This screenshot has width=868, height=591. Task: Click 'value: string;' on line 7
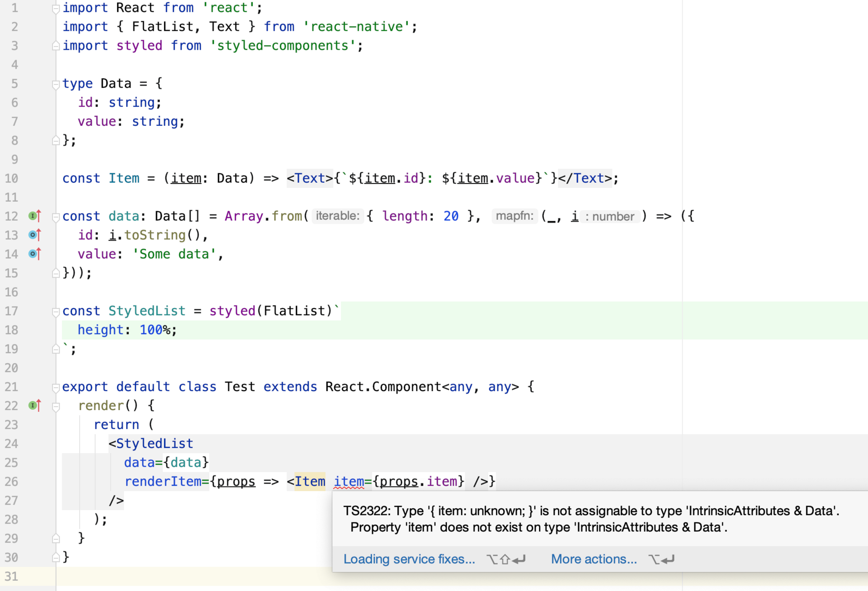click(x=131, y=122)
